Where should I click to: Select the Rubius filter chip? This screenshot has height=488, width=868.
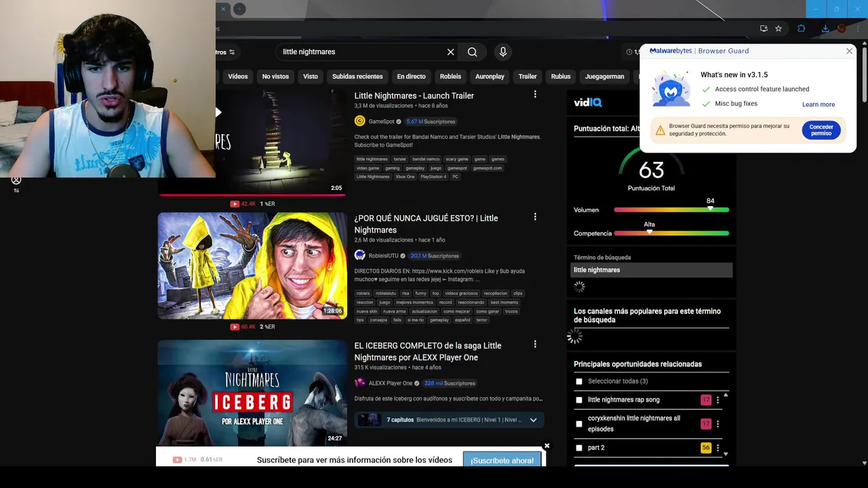pos(561,77)
